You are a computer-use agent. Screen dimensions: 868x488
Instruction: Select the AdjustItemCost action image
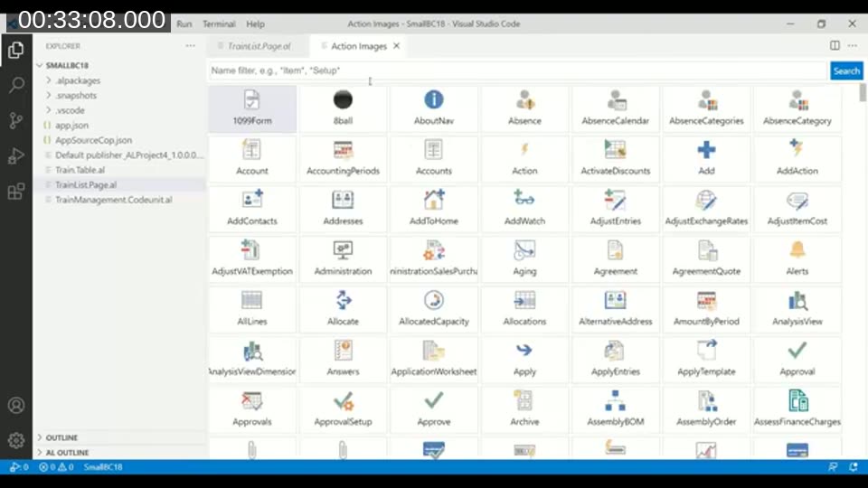[797, 209]
